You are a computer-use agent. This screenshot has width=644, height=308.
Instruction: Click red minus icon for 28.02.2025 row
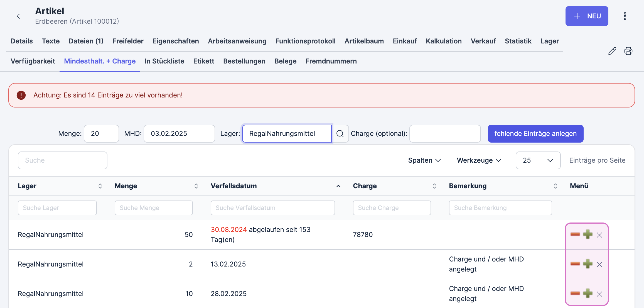(x=575, y=294)
